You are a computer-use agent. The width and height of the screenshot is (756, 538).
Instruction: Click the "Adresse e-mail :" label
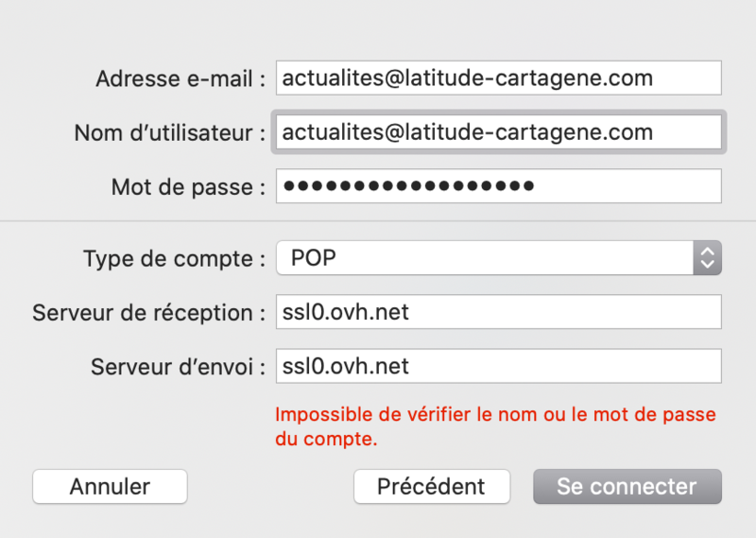(180, 79)
